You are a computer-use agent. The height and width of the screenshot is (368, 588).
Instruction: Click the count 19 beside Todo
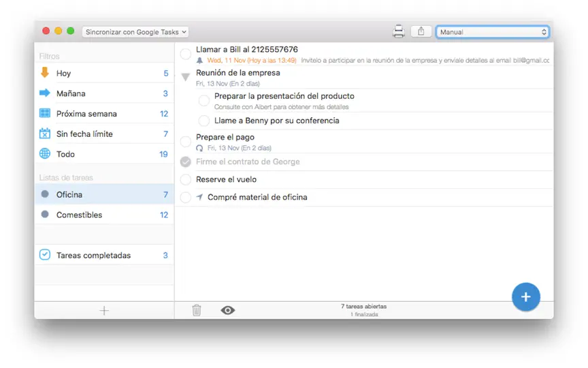(163, 154)
